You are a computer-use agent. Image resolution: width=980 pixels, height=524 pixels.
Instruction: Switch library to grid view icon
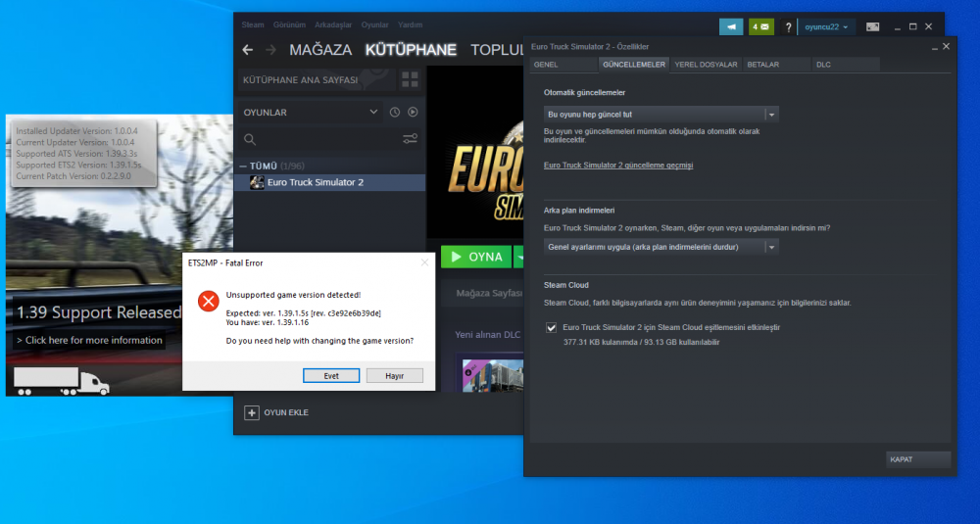click(x=410, y=78)
